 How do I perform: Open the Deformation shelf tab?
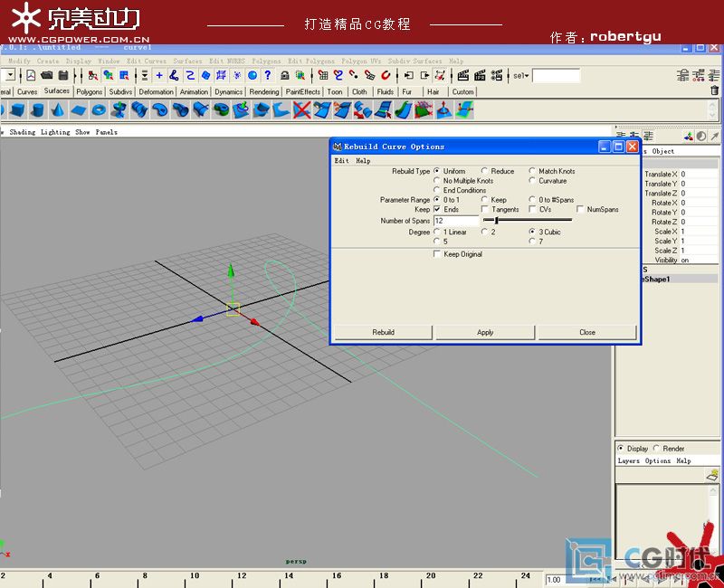(156, 92)
